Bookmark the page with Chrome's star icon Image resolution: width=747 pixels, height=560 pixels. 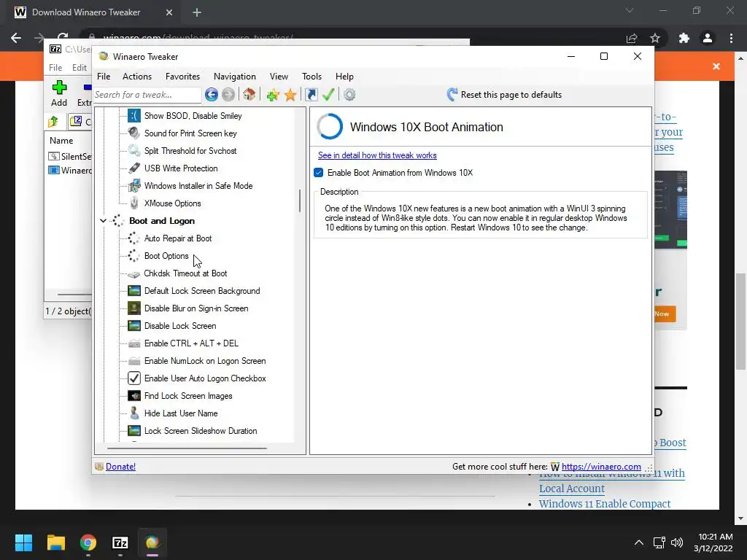pyautogui.click(x=655, y=38)
